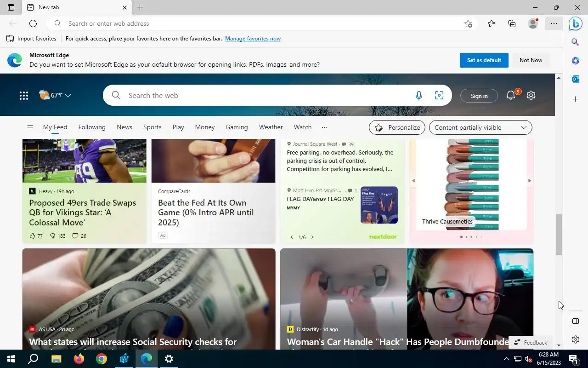Image resolution: width=588 pixels, height=368 pixels.
Task: Move Thrive Causemetics carousel left
Action: [413, 181]
